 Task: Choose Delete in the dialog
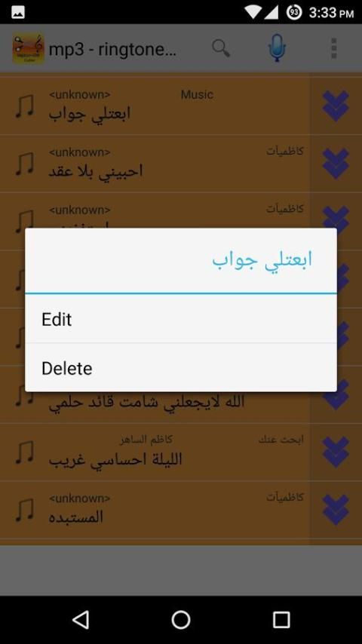point(181,367)
